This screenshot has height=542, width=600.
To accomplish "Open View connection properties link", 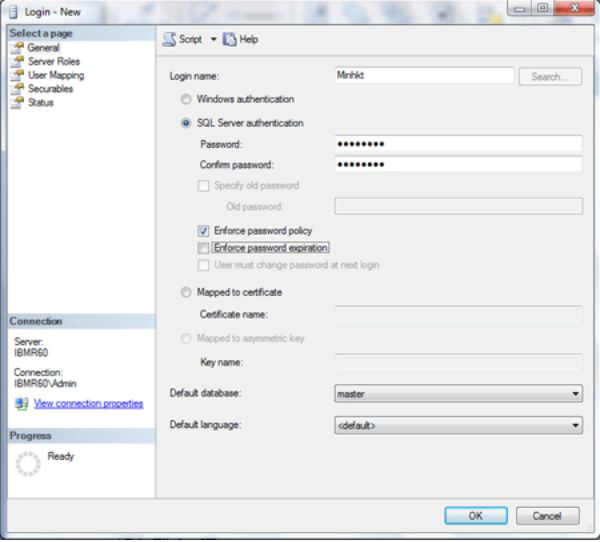I will coord(88,404).
